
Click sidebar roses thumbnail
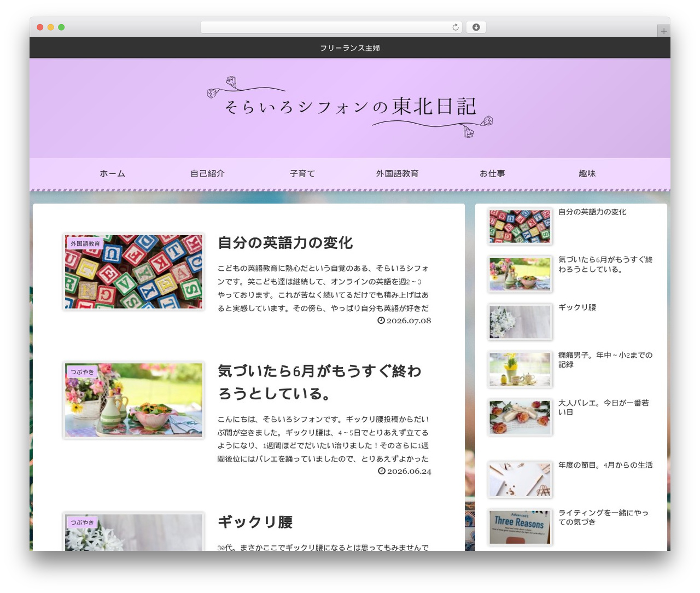[x=520, y=417]
